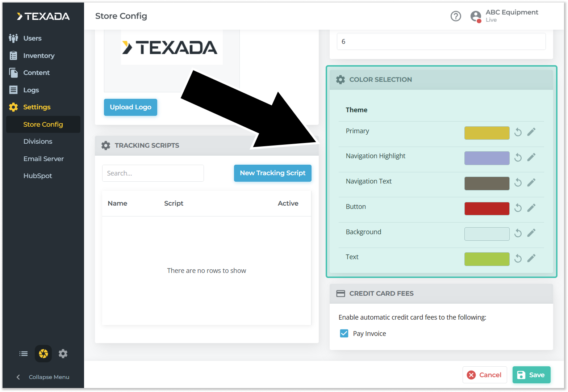This screenshot has width=568, height=392.
Task: Open the ABC Equipment user avatar
Action: pos(476,16)
